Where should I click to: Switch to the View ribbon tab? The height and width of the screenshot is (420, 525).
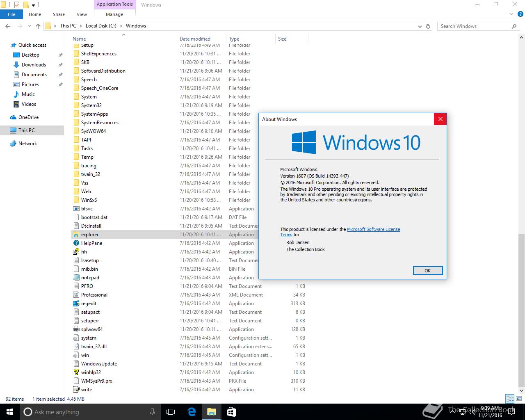click(82, 14)
